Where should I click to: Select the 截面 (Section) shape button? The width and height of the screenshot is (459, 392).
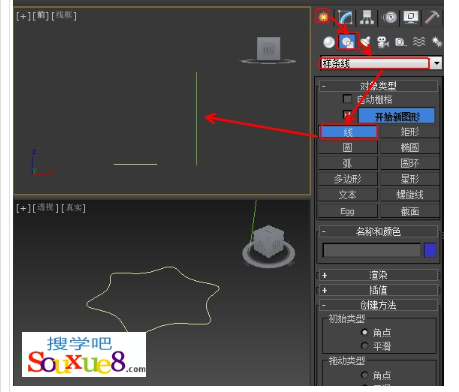pyautogui.click(x=410, y=211)
